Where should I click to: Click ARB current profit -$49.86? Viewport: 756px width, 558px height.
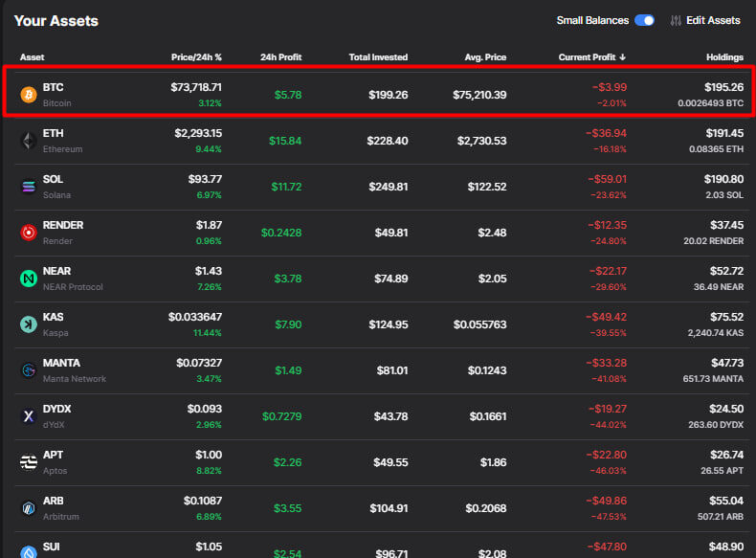point(606,501)
